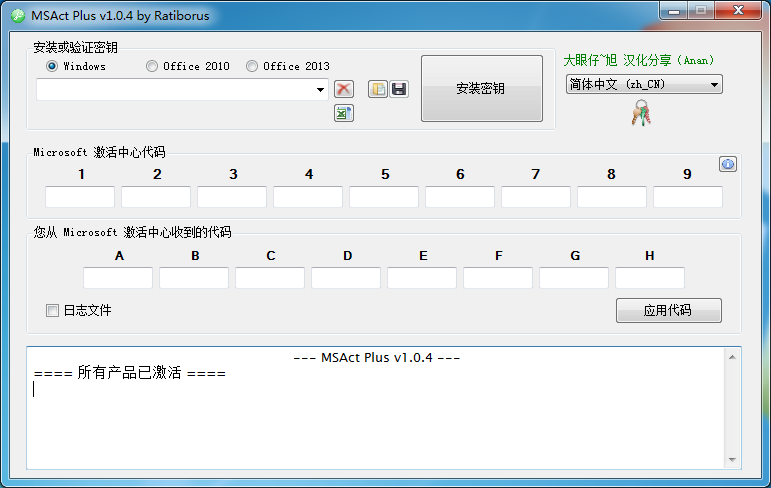Image resolution: width=771 pixels, height=488 pixels.
Task: Focus the confirmation code field A
Action: tap(118, 278)
